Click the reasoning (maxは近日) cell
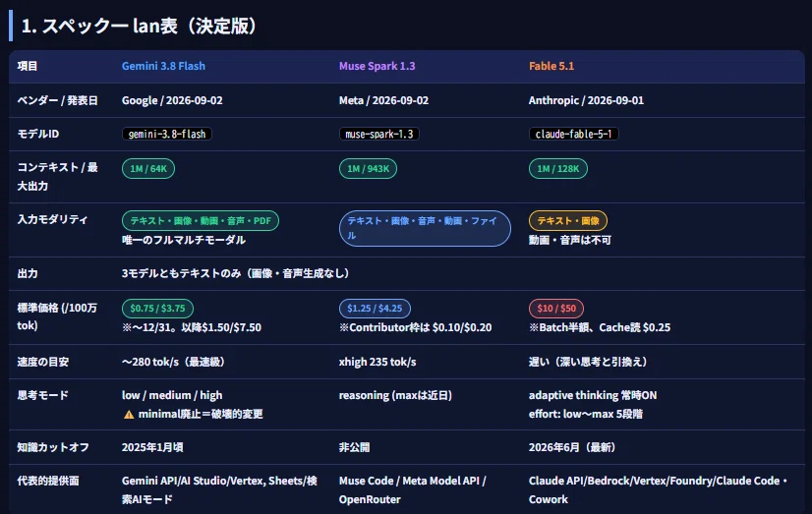This screenshot has width=812, height=514. 395,395
